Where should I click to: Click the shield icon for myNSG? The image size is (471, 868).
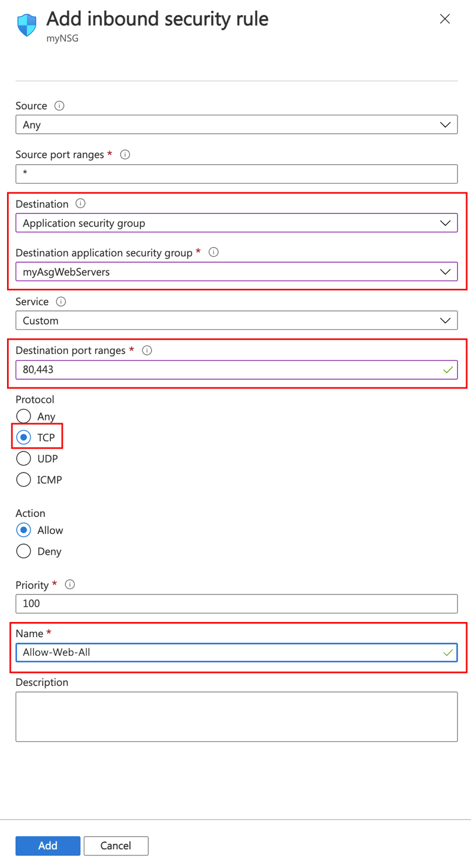pos(27,25)
